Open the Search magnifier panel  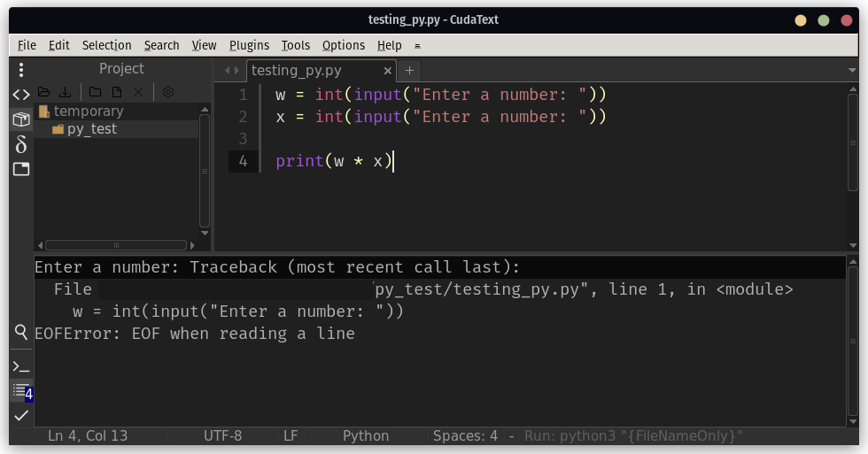[21, 332]
